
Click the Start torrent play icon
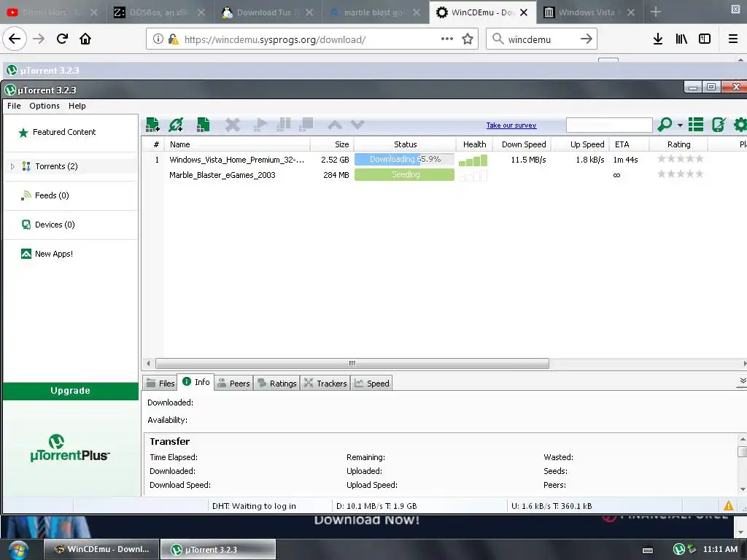[260, 125]
